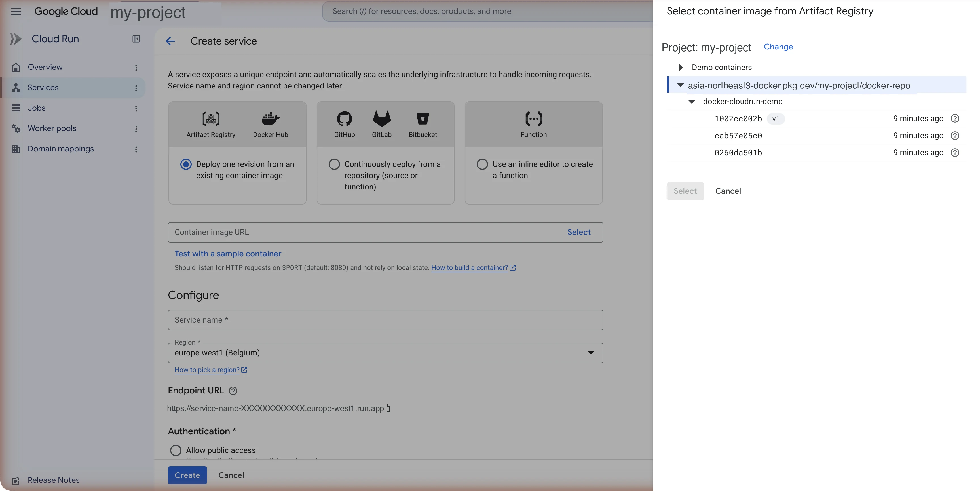Screen dimensions: 980x491
Task: Click the Artifact Registry source icon
Action: pyautogui.click(x=211, y=119)
